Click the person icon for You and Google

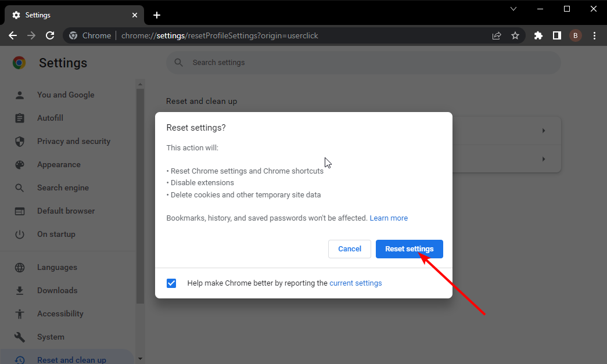coord(20,95)
